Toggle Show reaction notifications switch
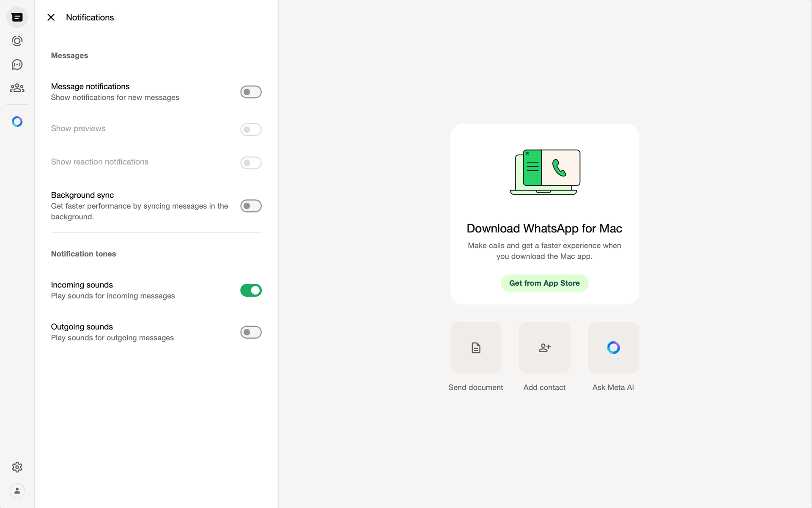The width and height of the screenshot is (812, 508). coord(251,163)
